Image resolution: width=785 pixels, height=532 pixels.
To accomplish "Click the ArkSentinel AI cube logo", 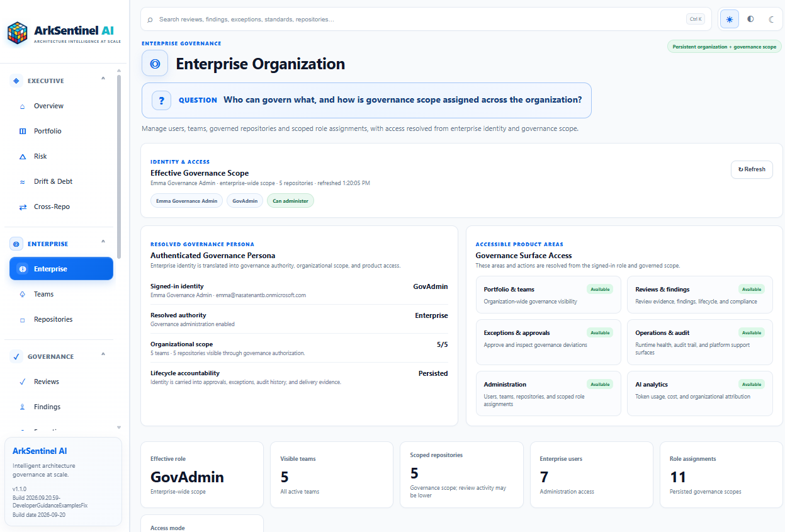I will (x=18, y=33).
